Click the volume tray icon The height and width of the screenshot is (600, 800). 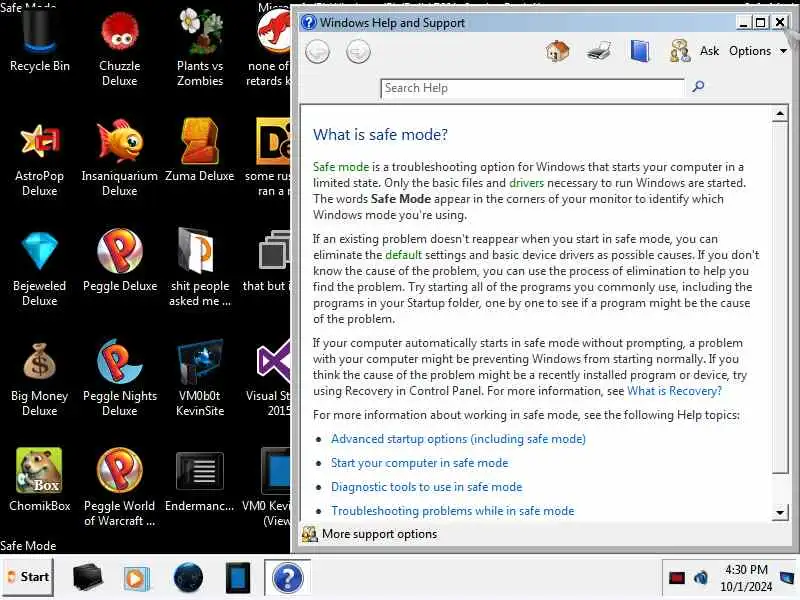701,578
